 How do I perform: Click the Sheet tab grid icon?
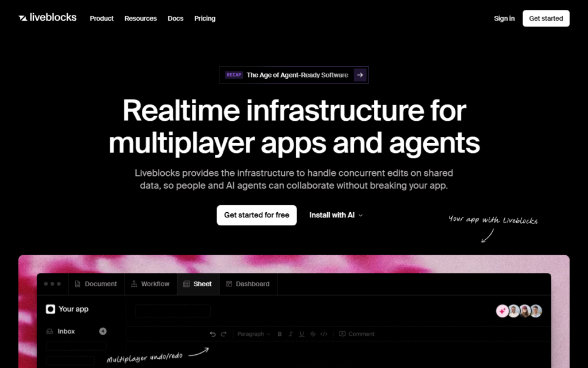click(187, 284)
